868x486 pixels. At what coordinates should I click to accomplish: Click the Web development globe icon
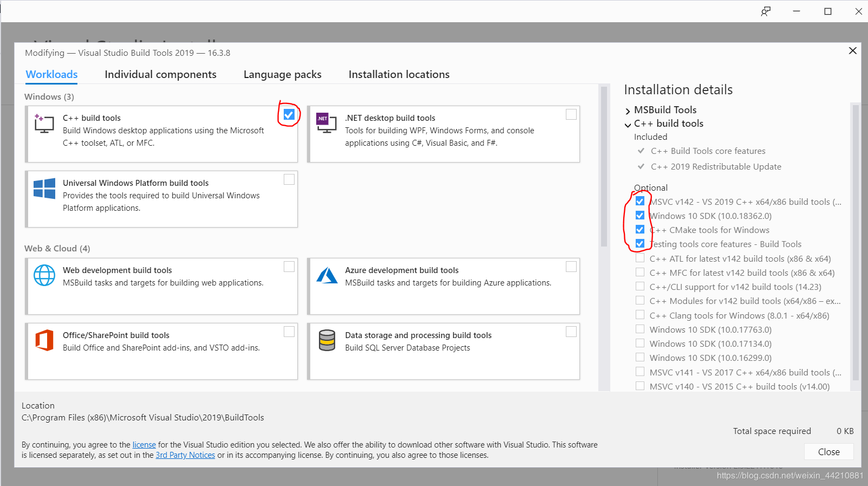tap(44, 275)
